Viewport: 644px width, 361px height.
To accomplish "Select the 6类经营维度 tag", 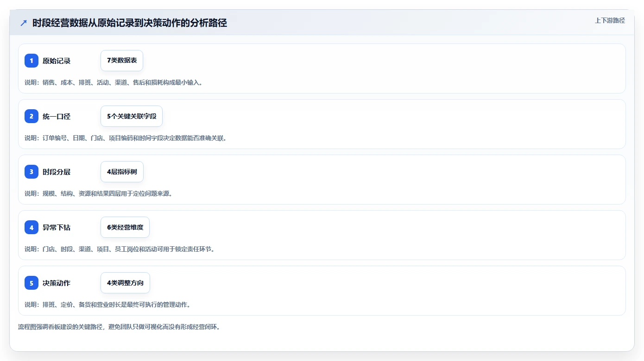I will pos(125,227).
